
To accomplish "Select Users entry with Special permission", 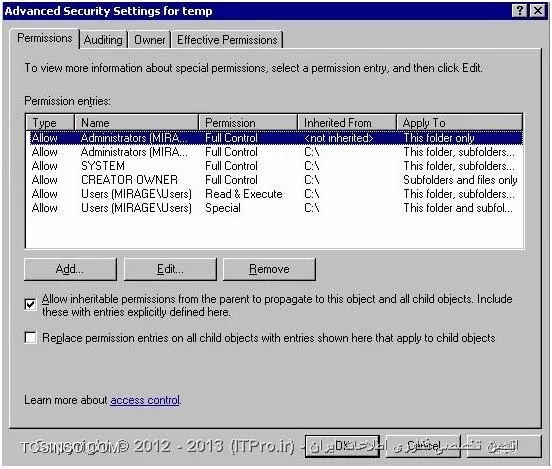I will point(275,208).
